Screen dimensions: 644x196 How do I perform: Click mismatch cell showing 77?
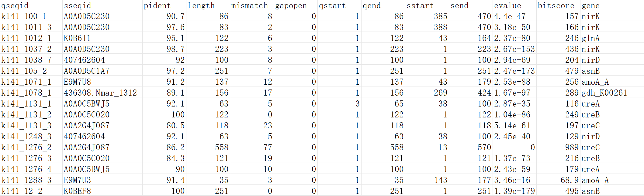(x=252, y=147)
